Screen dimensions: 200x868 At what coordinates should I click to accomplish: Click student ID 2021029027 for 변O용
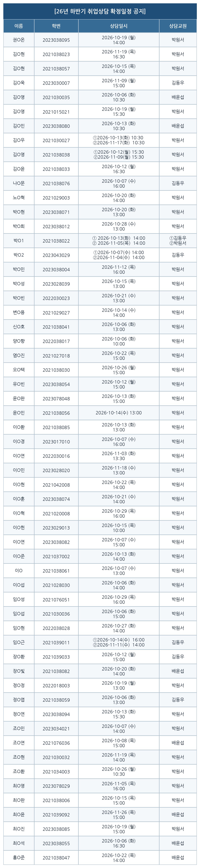[56, 312]
